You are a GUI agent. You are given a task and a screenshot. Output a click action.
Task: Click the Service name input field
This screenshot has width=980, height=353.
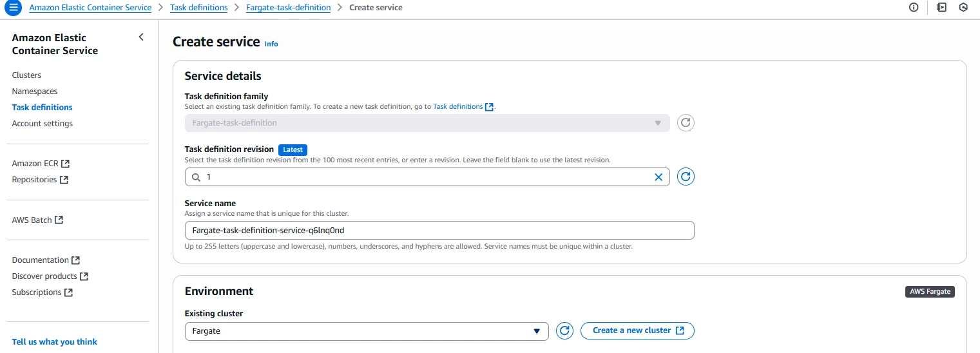tap(439, 231)
